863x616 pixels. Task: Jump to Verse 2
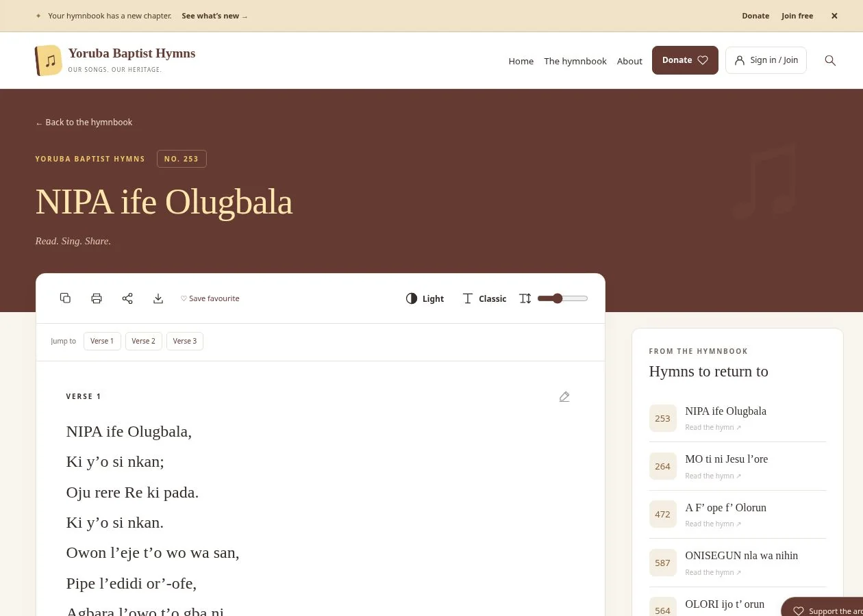(144, 341)
